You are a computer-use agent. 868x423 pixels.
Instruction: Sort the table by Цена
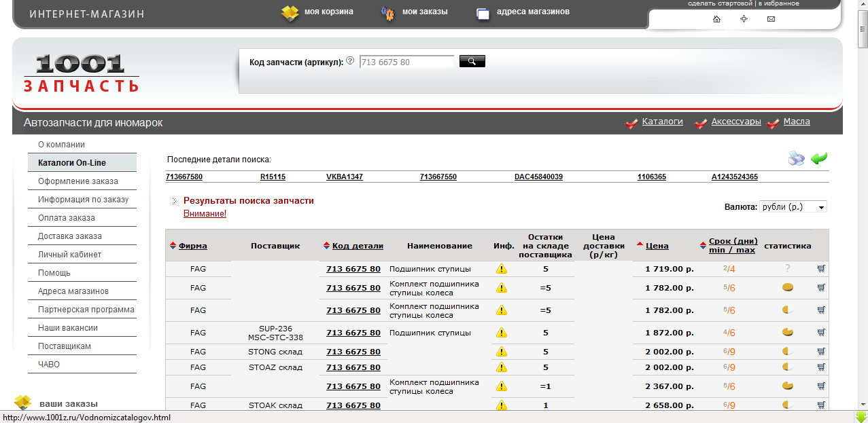[657, 246]
